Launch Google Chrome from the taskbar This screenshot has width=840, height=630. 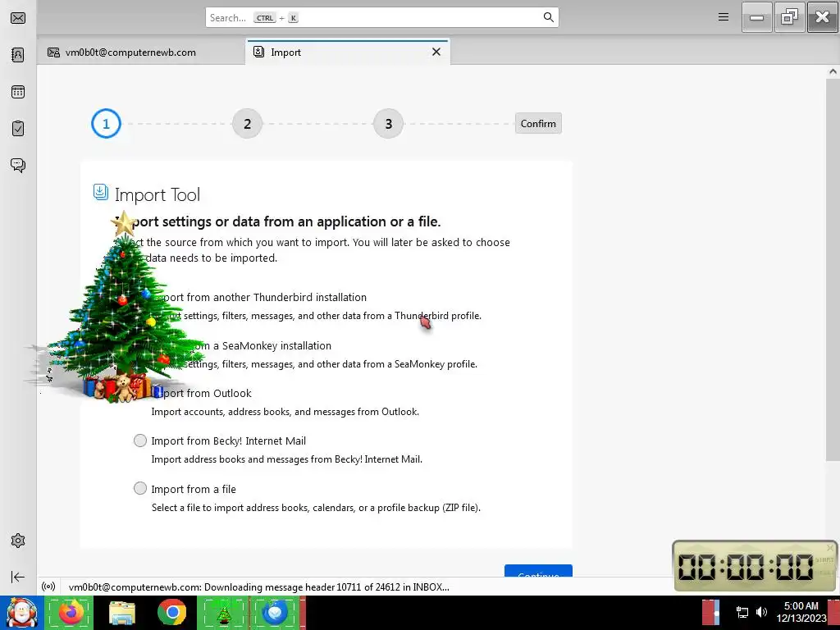[x=172, y=613]
